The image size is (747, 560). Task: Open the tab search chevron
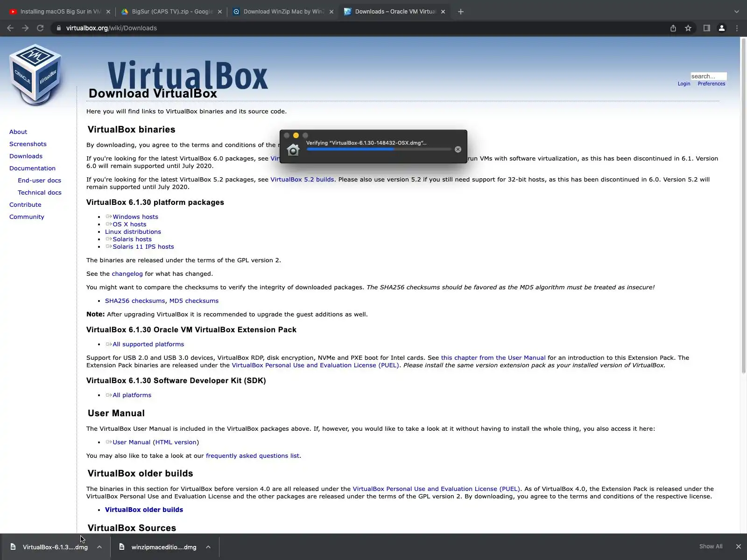point(737,12)
